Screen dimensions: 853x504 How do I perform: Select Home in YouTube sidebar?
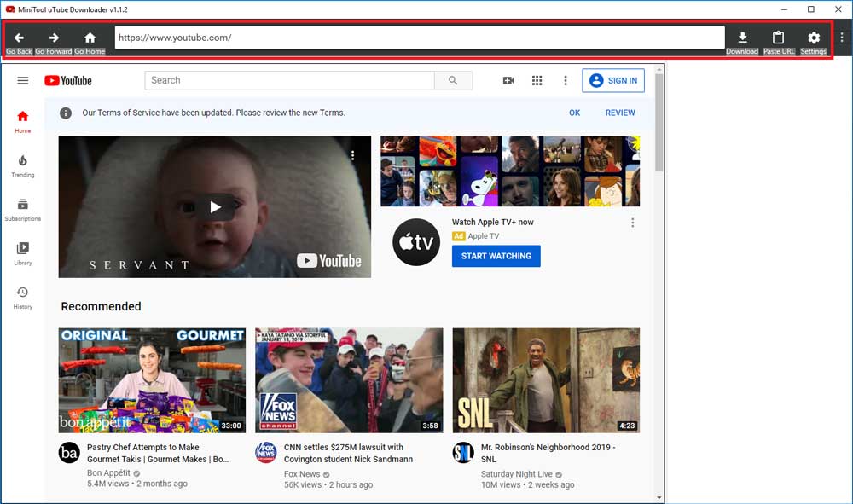(23, 122)
